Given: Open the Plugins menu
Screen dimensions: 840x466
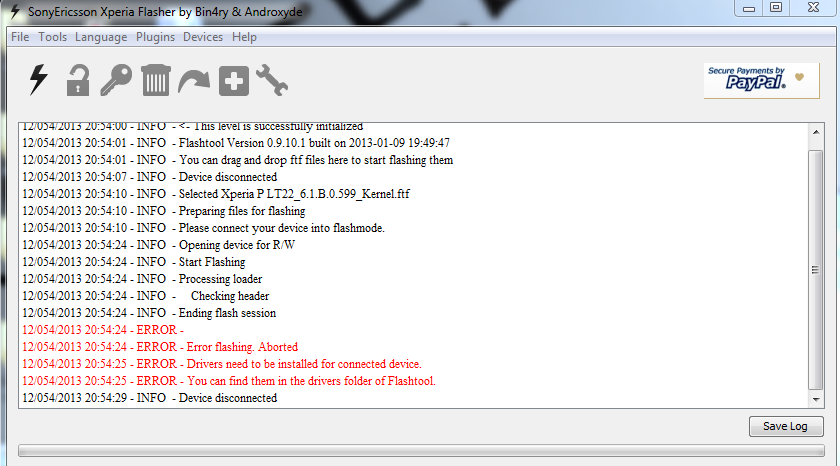Looking at the screenshot, I should tap(155, 37).
